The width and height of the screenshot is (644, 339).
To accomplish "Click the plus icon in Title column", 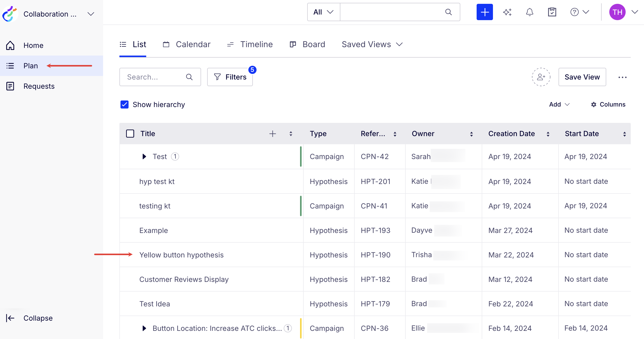I will [x=273, y=134].
